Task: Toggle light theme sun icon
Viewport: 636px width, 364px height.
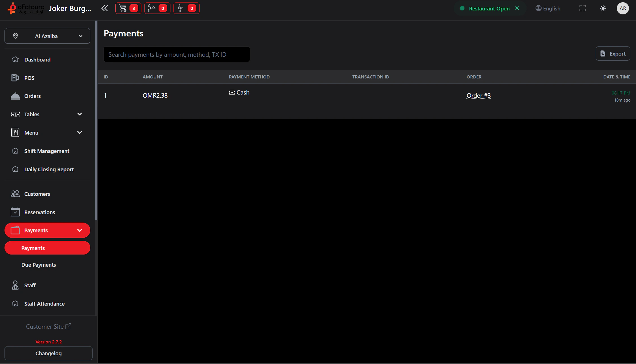Action: pos(603,8)
